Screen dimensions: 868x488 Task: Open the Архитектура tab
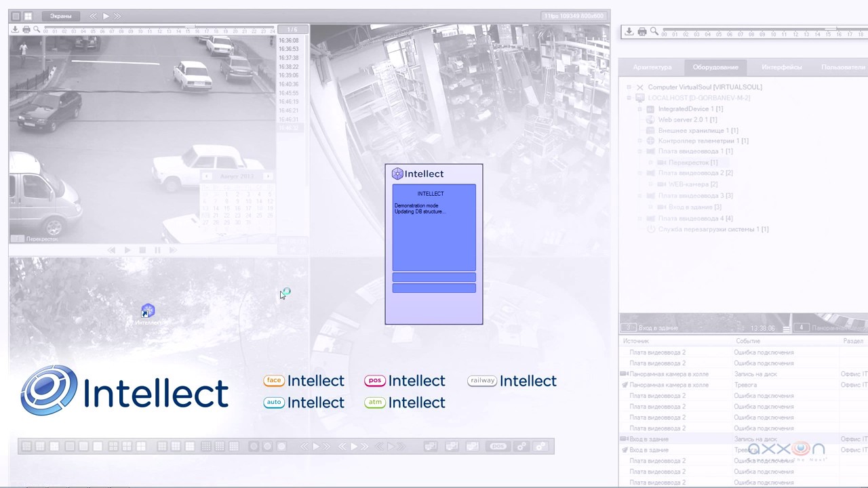pyautogui.click(x=652, y=67)
